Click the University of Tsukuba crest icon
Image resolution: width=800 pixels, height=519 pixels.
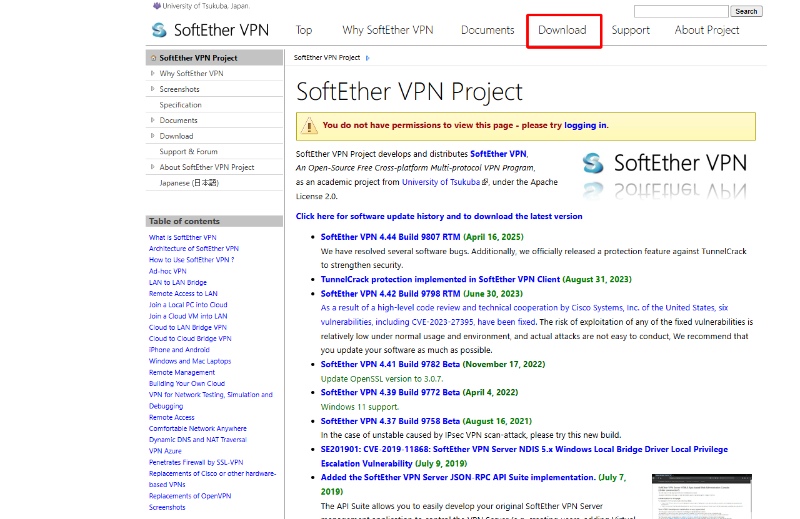[156, 6]
